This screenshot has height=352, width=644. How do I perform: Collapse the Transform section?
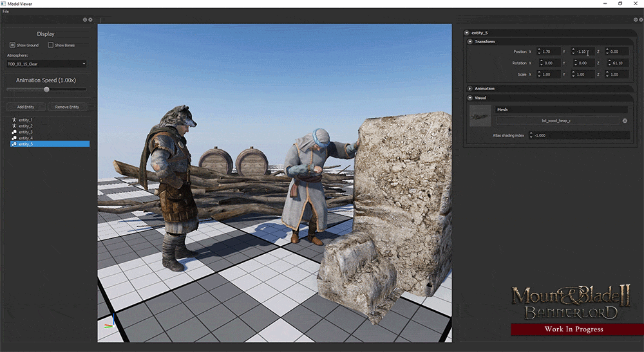click(x=470, y=42)
